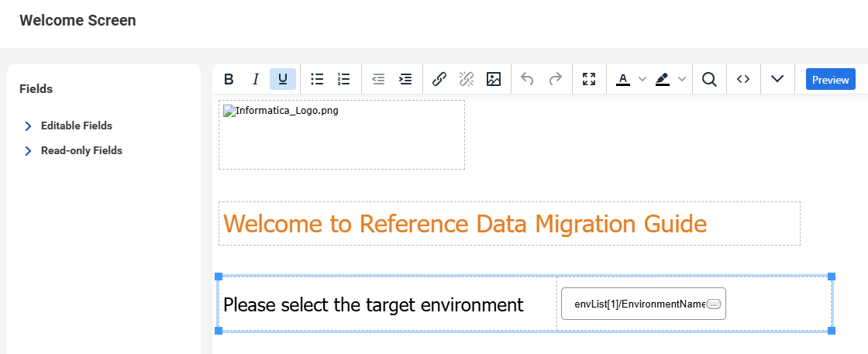Viewport: 868px width, 354px height.
Task: Insert a hyperlink using the link icon
Action: pyautogui.click(x=439, y=80)
